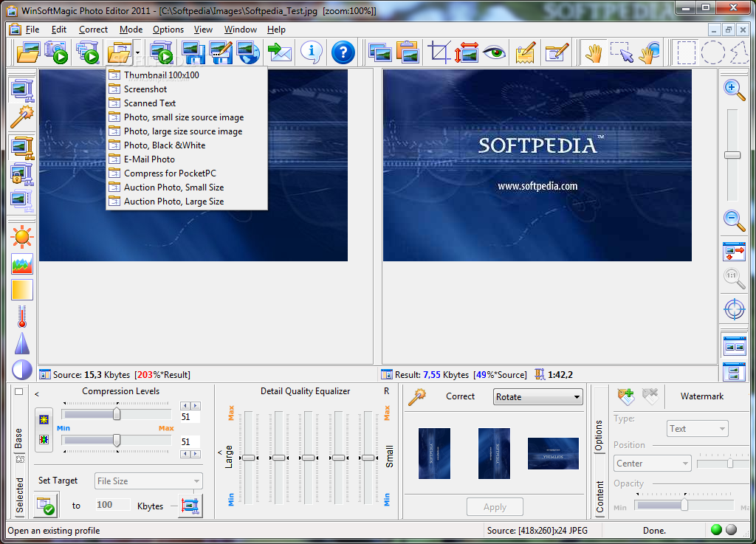Click the batch images with play icon
This screenshot has width=756, height=544.
tap(88, 52)
